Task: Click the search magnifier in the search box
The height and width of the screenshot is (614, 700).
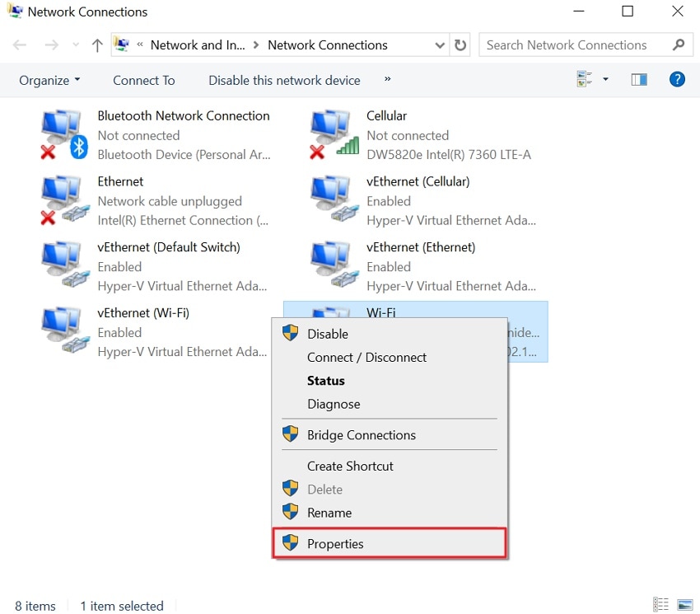Action: [678, 45]
